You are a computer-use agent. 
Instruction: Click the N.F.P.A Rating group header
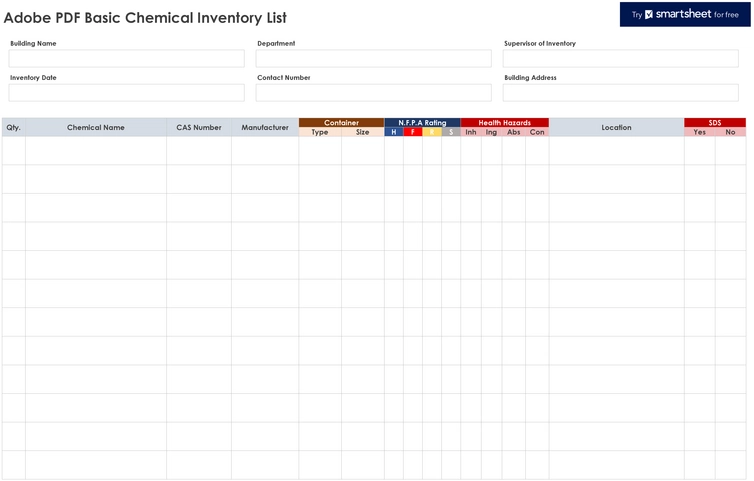pyautogui.click(x=422, y=123)
